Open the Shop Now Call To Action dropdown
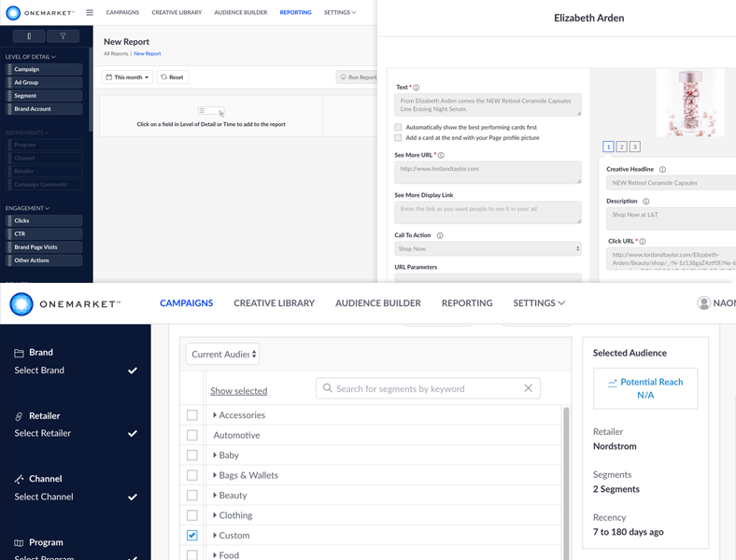This screenshot has height=560, width=736. point(488,248)
